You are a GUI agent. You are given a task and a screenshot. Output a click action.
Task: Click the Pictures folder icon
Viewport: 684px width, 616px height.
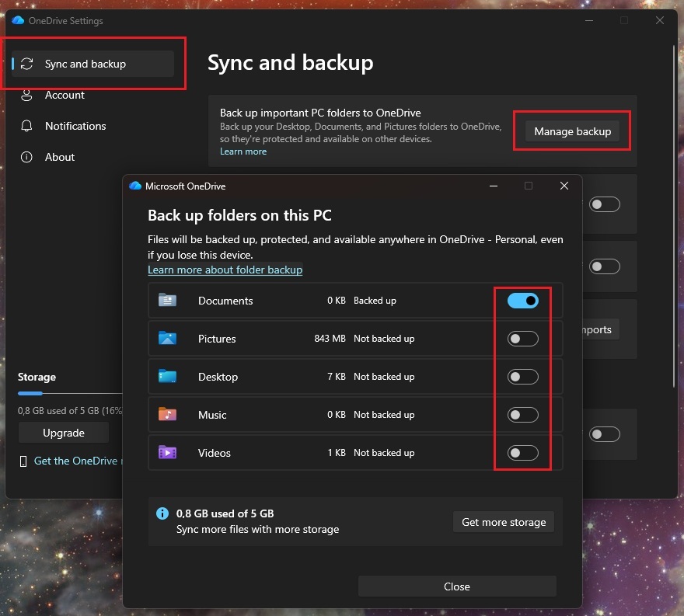pyautogui.click(x=167, y=339)
